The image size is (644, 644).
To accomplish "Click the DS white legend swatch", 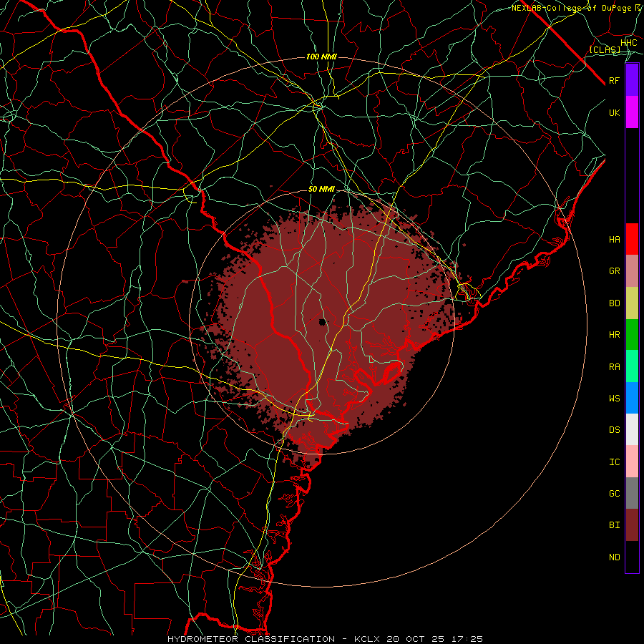I will [x=632, y=429].
